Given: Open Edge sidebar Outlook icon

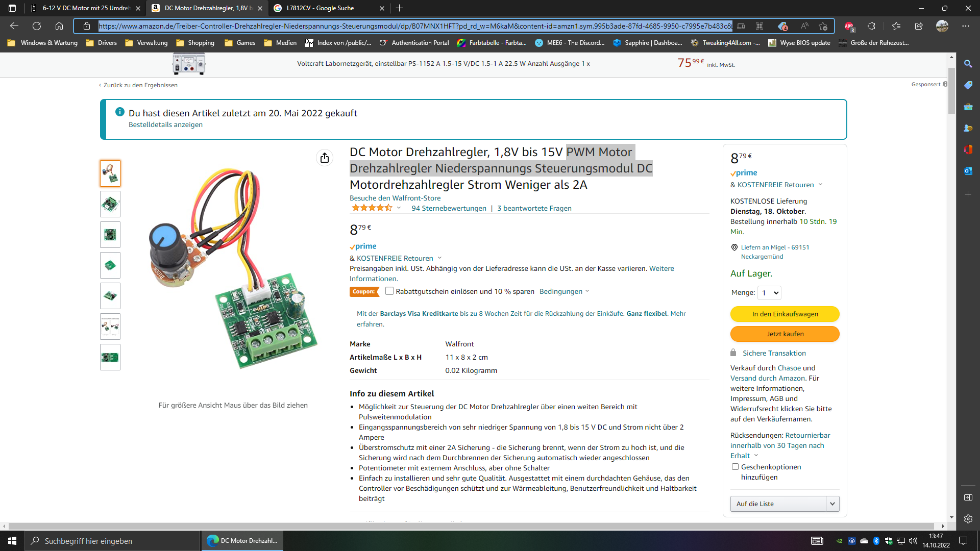Looking at the screenshot, I should pyautogui.click(x=968, y=171).
